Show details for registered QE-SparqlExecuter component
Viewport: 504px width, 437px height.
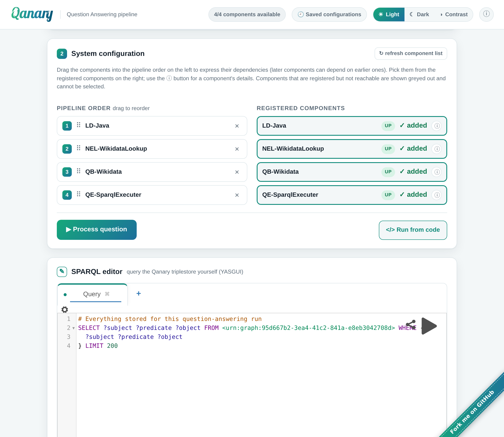(x=437, y=195)
